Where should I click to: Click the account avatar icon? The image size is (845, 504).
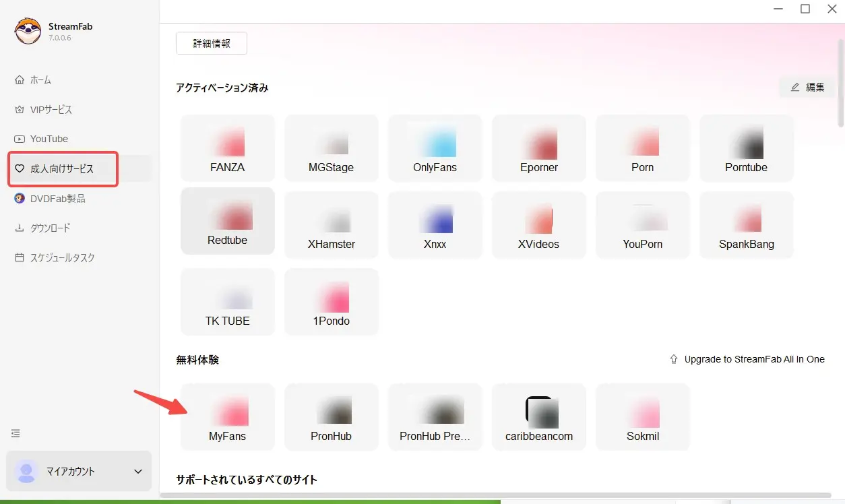coord(26,472)
